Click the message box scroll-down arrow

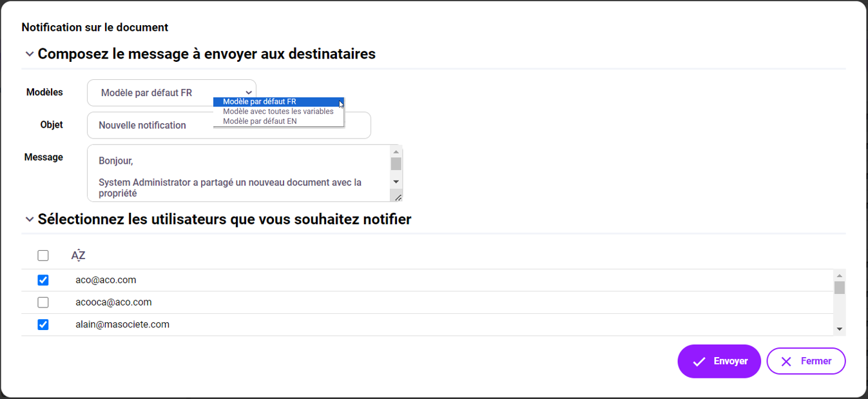click(396, 182)
